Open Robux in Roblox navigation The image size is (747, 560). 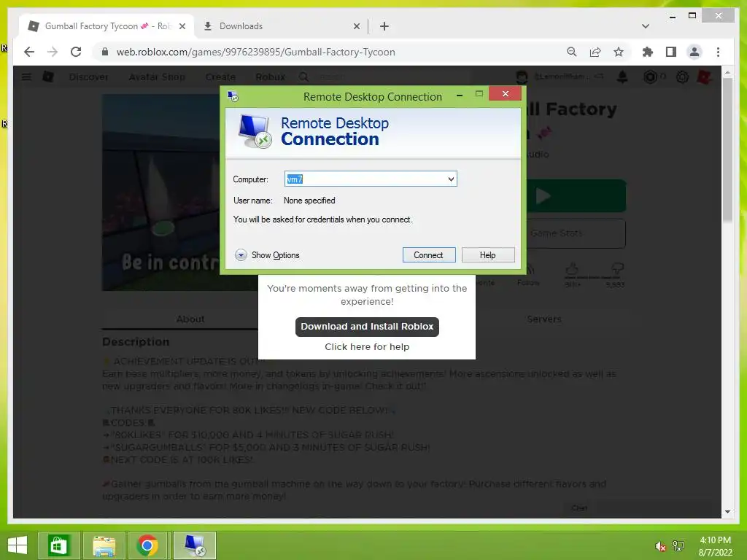tap(270, 77)
